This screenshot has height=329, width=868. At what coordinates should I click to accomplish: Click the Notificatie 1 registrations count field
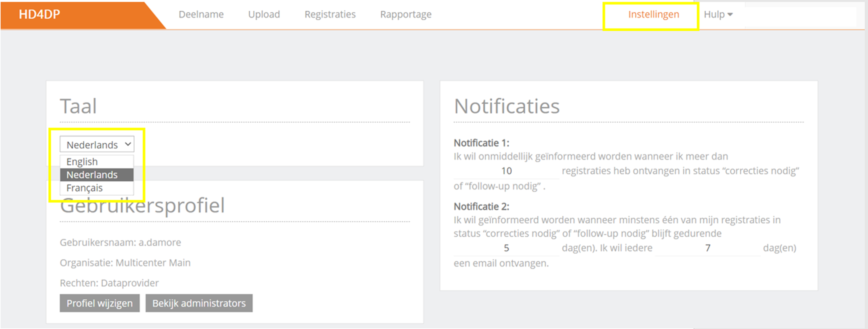point(506,171)
